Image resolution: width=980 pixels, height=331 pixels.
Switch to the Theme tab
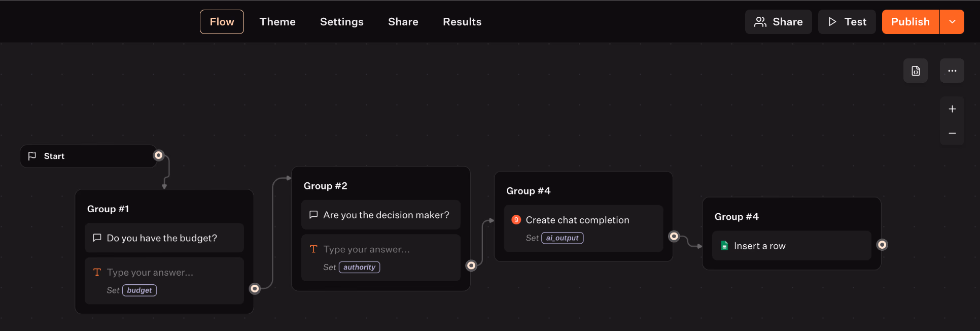277,22
